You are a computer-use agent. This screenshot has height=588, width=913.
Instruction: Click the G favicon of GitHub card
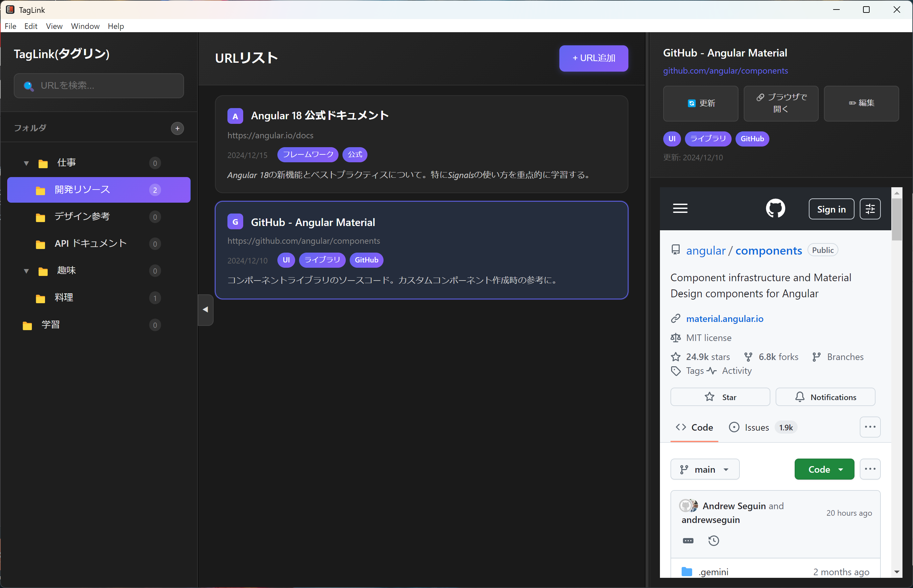[235, 221]
